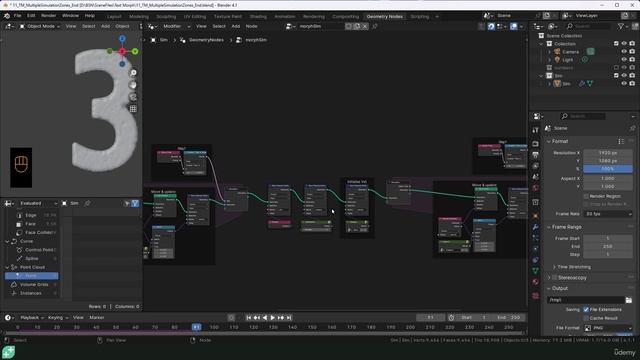The image size is (640, 360).
Task: Switch to the Geometry Nodes workspace tab
Action: (384, 16)
